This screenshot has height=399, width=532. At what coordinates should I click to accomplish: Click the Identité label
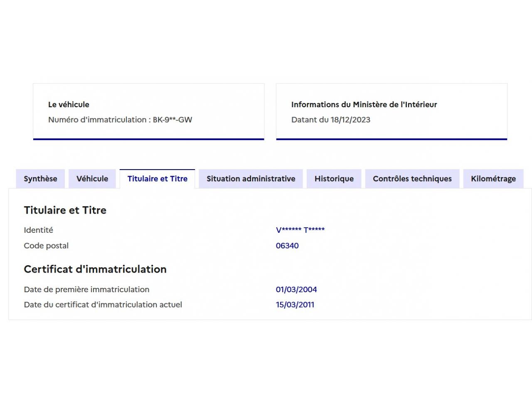(38, 230)
